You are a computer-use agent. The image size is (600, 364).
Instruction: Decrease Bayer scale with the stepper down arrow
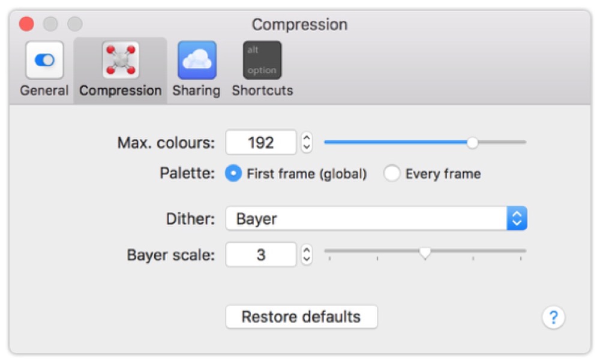click(x=307, y=259)
